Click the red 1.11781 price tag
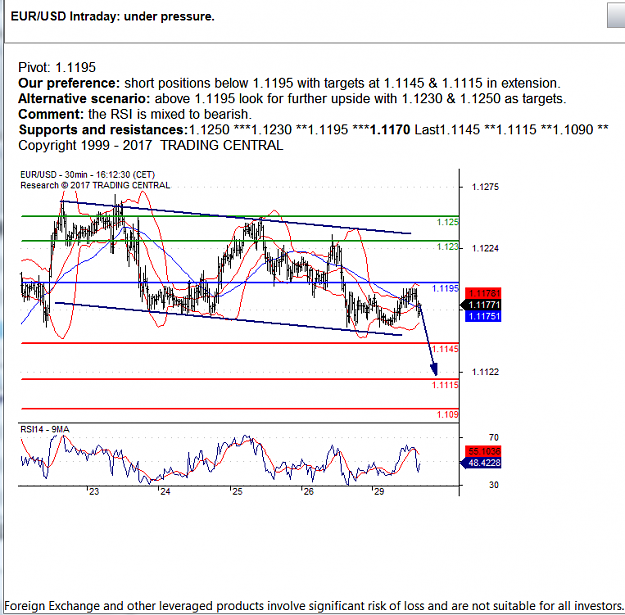This screenshot has height=615, width=625. (483, 293)
